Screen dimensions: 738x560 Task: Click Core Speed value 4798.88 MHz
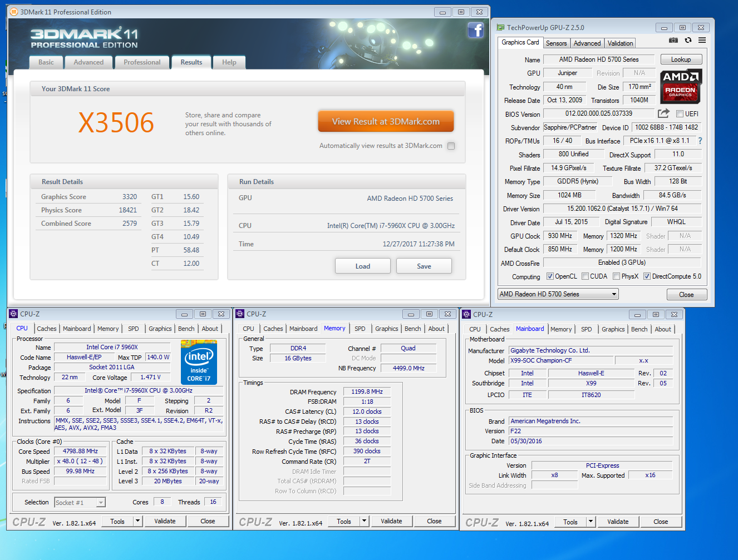pyautogui.click(x=81, y=451)
